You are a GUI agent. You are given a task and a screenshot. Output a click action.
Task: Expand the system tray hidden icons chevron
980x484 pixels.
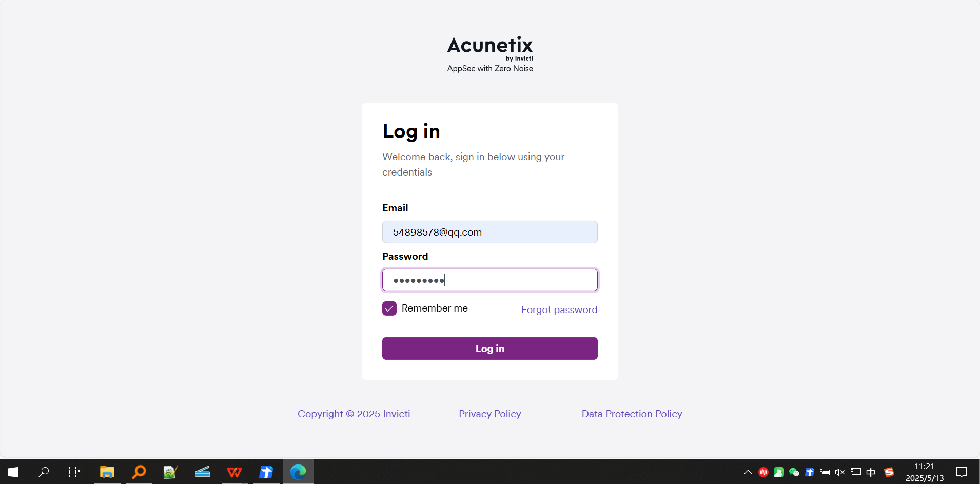click(748, 472)
